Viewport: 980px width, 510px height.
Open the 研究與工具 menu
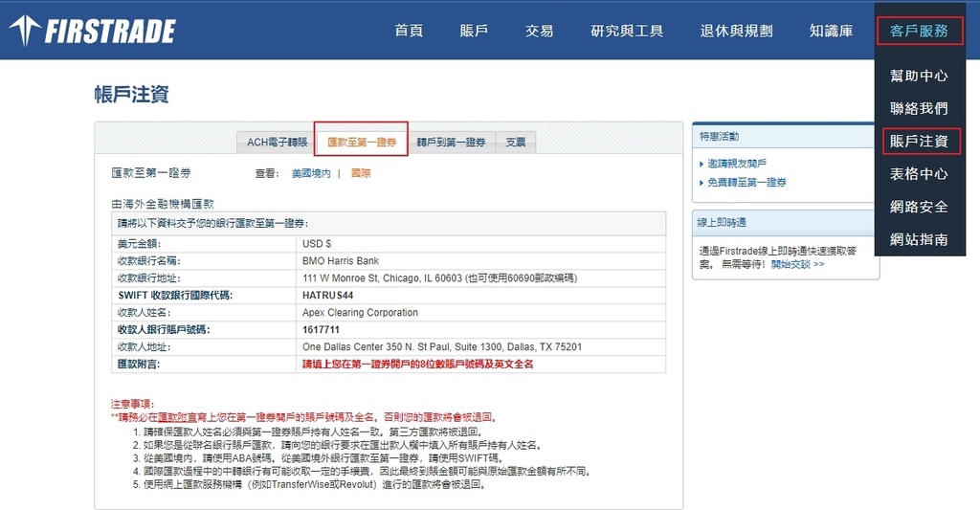coord(627,31)
